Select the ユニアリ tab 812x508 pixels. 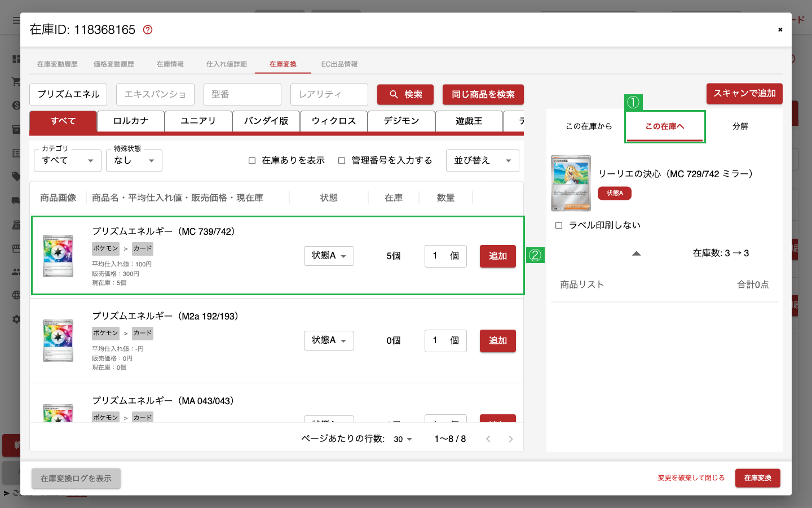[x=198, y=121]
